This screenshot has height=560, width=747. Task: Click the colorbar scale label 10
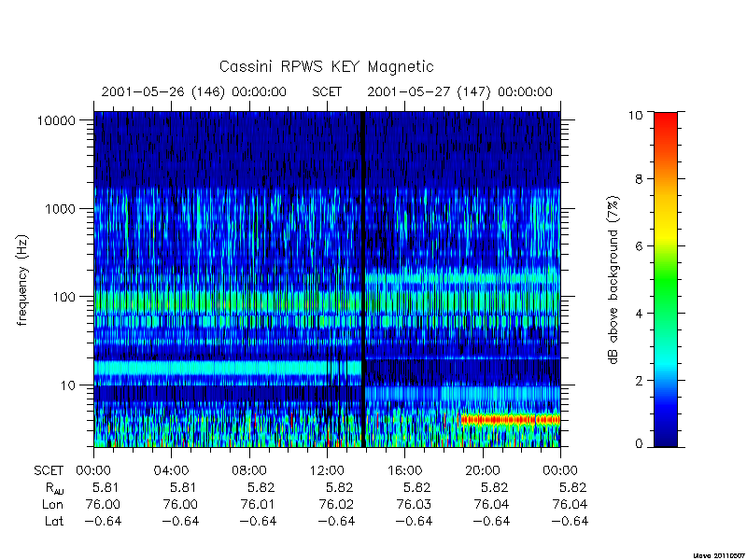635,115
